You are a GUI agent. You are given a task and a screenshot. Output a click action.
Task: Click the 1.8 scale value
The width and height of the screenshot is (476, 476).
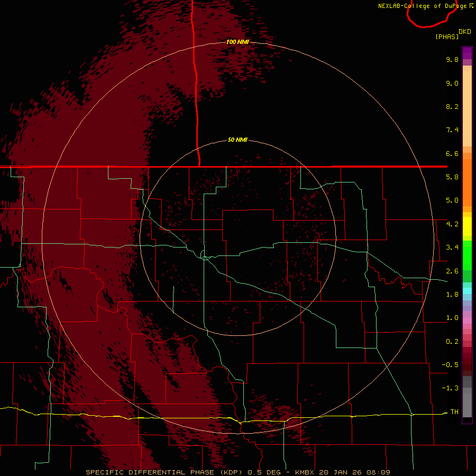[452, 295]
